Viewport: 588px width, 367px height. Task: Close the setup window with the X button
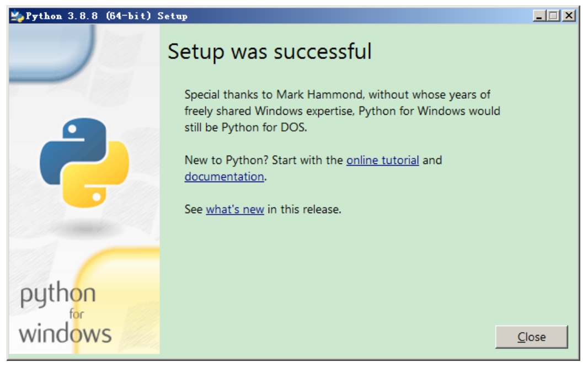coord(569,16)
